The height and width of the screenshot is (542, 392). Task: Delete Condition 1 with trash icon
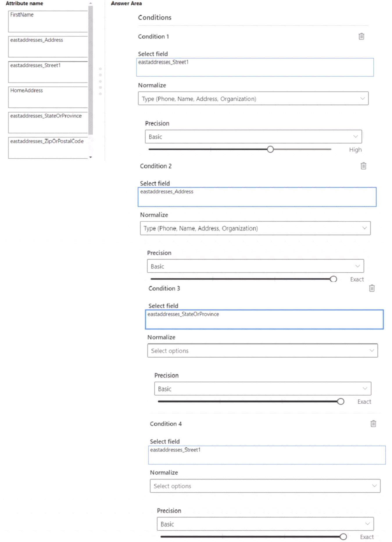(361, 36)
